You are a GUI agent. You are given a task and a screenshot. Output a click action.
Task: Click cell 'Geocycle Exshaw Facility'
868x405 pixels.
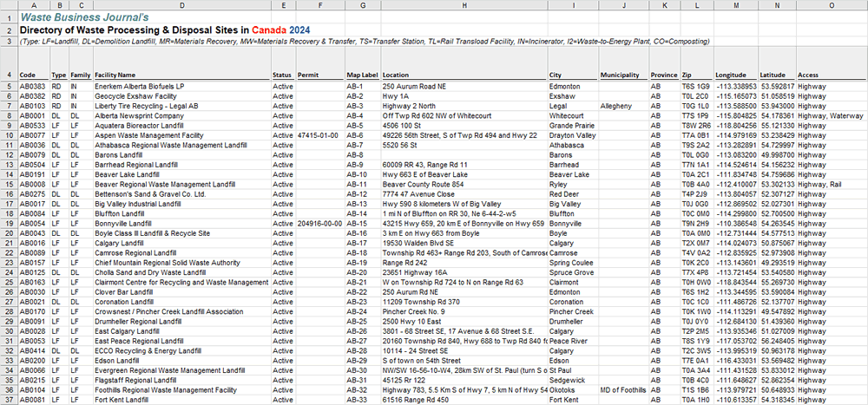(x=182, y=96)
